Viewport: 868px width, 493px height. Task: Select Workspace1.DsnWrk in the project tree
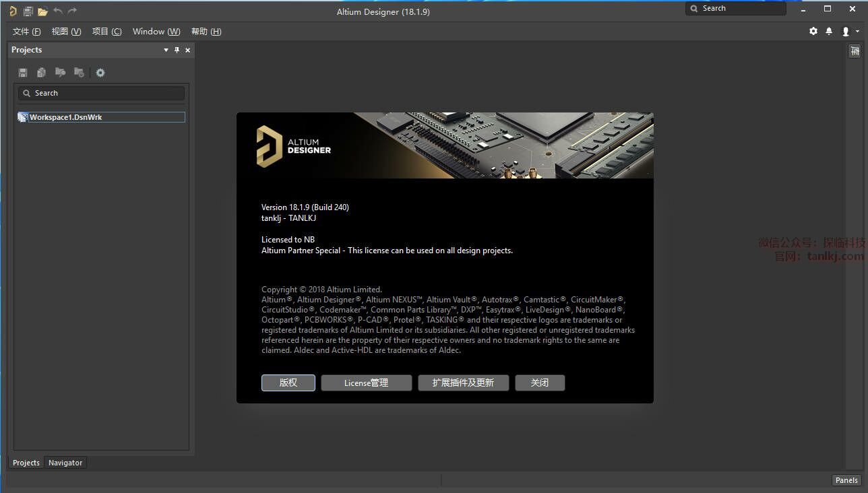click(x=101, y=117)
